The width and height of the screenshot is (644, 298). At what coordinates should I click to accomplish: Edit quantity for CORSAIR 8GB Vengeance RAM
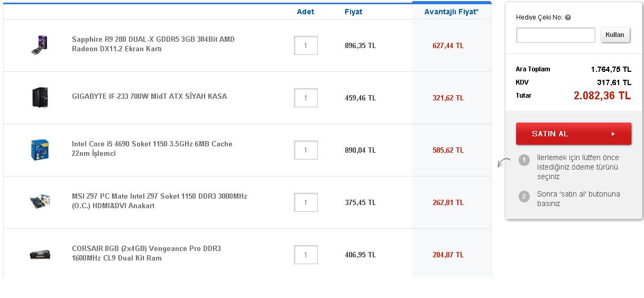pos(306,255)
